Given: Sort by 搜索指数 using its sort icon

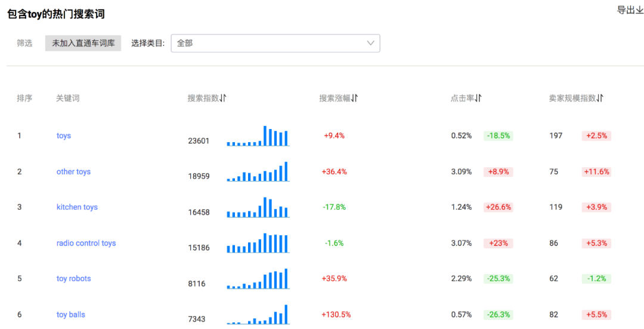Looking at the screenshot, I should coord(223,99).
